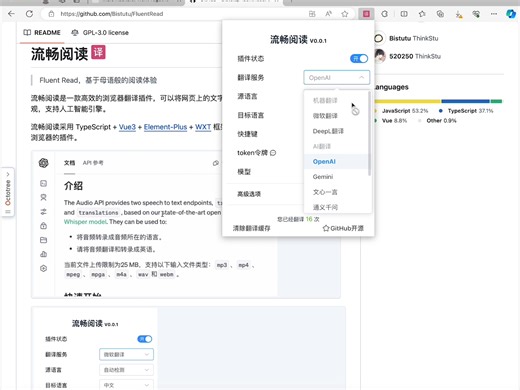Click the TypeScript segment of the language bar
This screenshot has height=390, width=520.
tap(466, 101)
